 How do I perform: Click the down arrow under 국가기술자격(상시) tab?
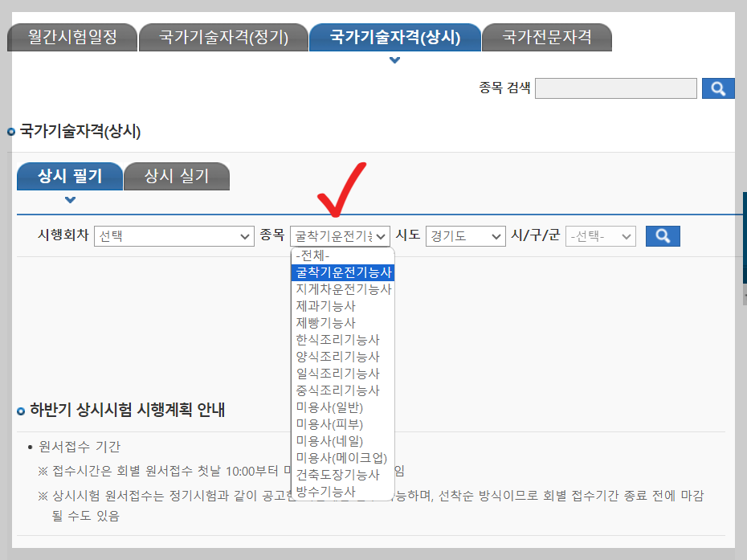(x=394, y=59)
